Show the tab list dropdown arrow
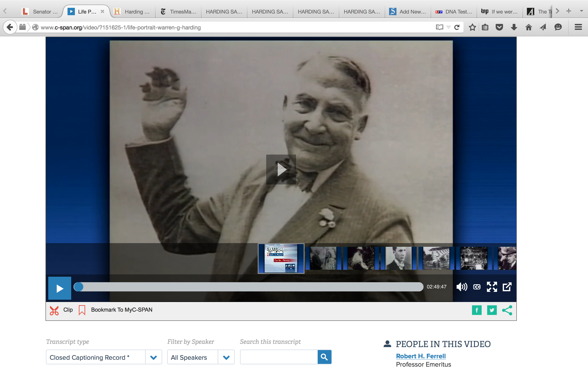This screenshot has width=588, height=368. pos(581,11)
